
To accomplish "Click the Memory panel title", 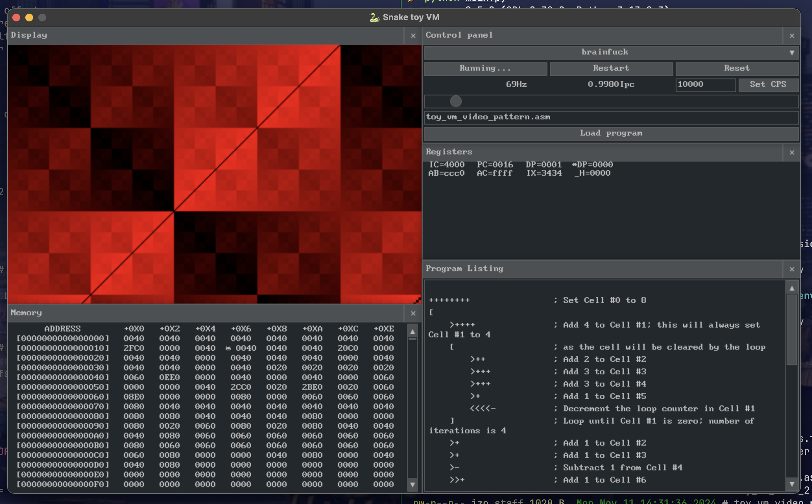I will pyautogui.click(x=26, y=313).
